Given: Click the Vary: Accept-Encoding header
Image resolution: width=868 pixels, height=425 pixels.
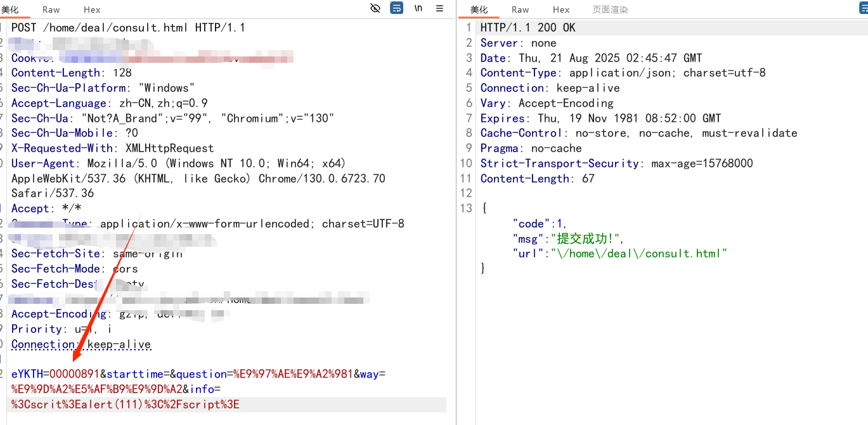Looking at the screenshot, I should pos(547,103).
